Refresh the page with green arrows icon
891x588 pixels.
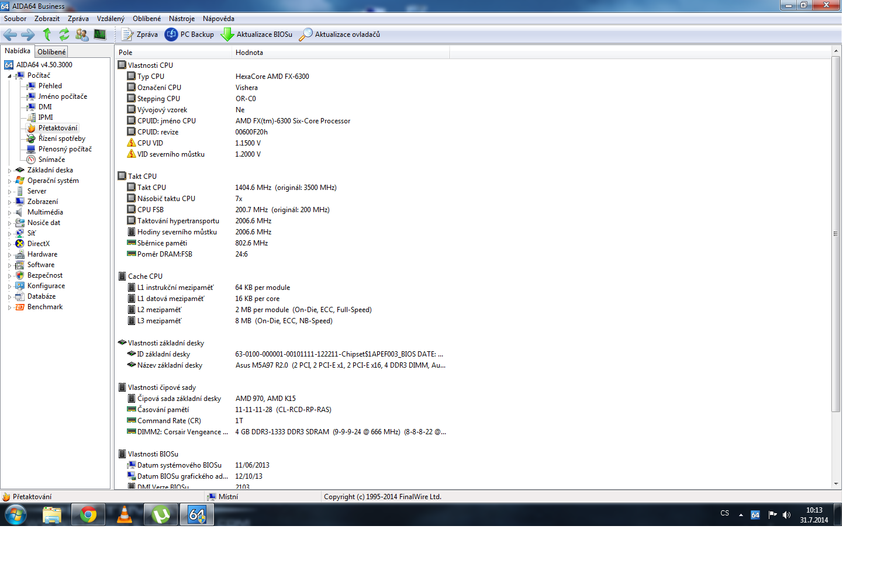coord(64,34)
